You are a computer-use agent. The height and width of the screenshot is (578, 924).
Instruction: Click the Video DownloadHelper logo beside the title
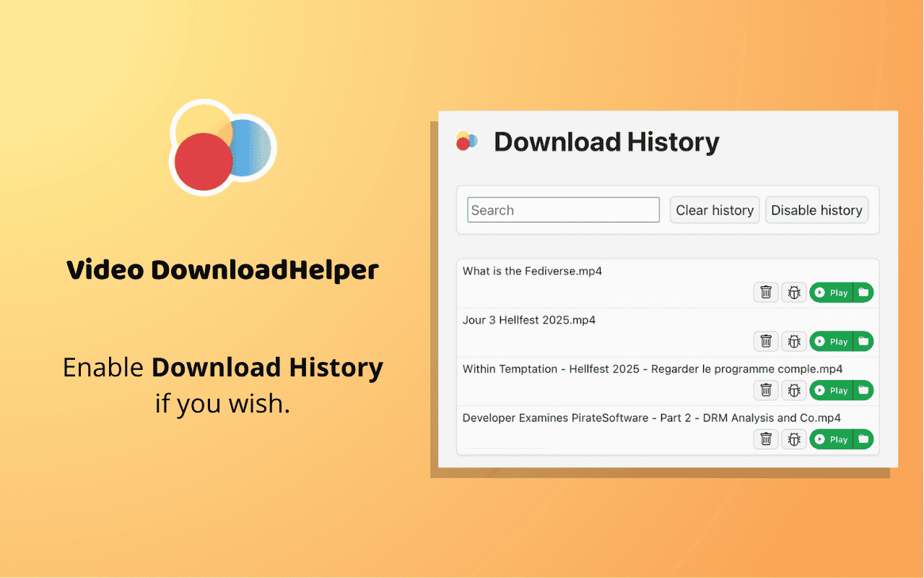tap(466, 142)
